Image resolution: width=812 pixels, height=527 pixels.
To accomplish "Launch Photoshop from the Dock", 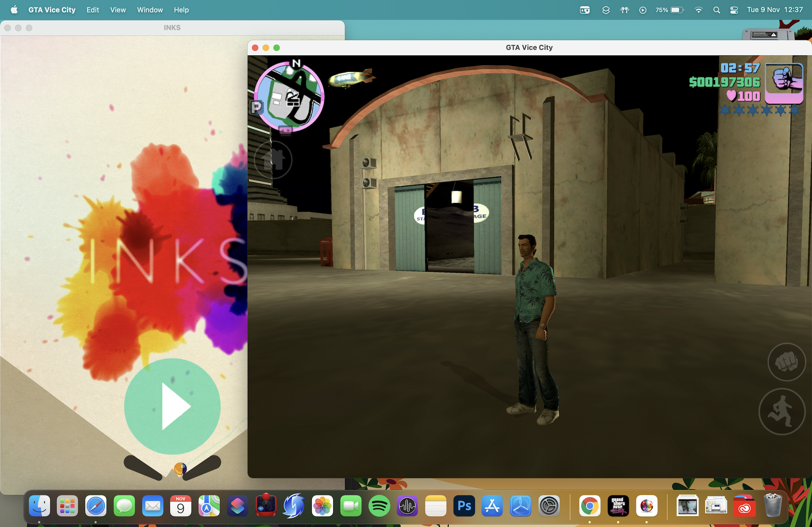I will coord(464,506).
